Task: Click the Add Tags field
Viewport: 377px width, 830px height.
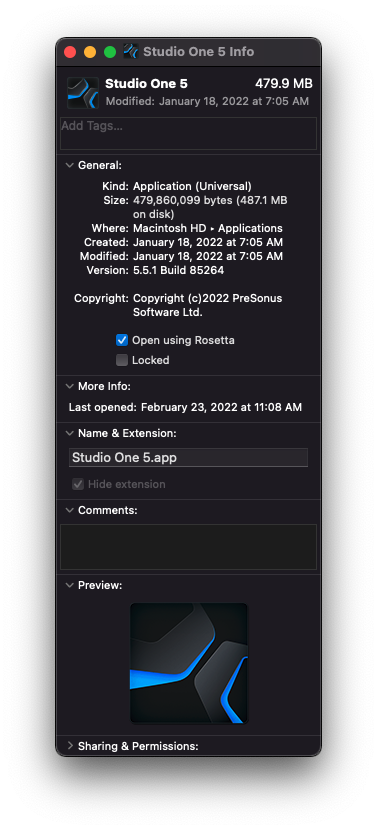Action: (x=188, y=133)
